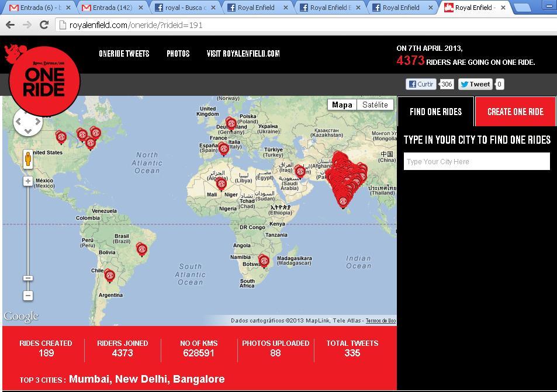Open the One Ride round red logo
This screenshot has width=557, height=392.
pyautogui.click(x=44, y=81)
